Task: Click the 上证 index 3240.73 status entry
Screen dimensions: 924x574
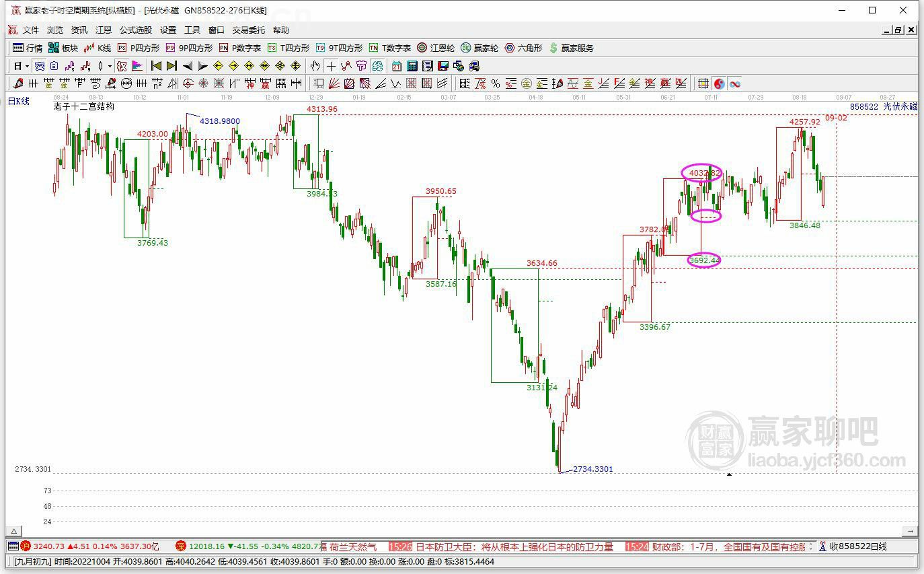Action: tap(89, 546)
